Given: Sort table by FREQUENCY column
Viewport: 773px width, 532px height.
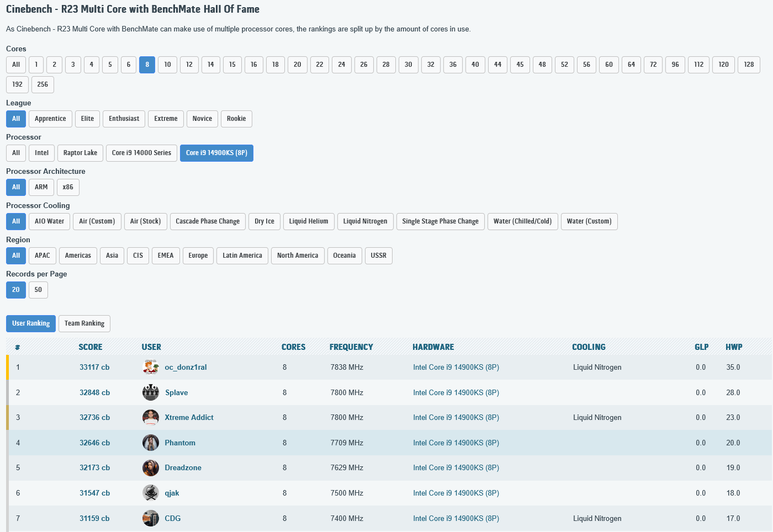Looking at the screenshot, I should tap(351, 347).
